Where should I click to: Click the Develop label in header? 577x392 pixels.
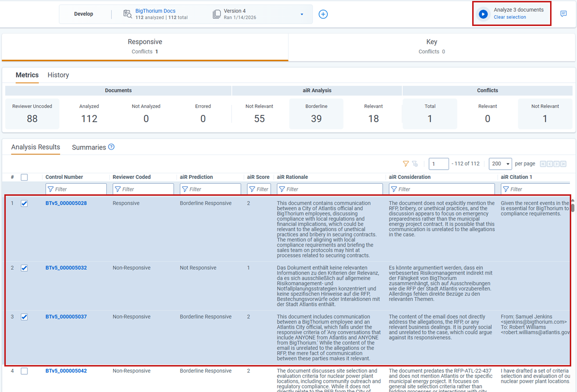point(84,14)
